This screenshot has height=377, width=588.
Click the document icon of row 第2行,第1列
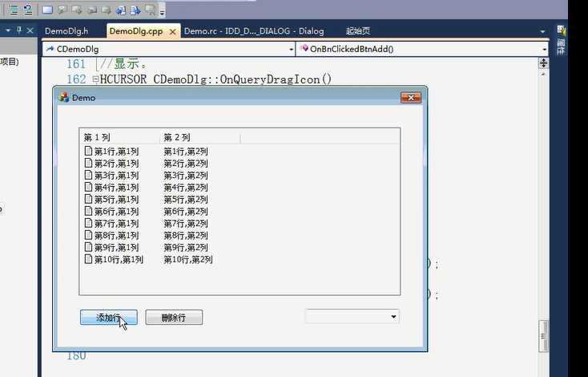click(x=88, y=163)
